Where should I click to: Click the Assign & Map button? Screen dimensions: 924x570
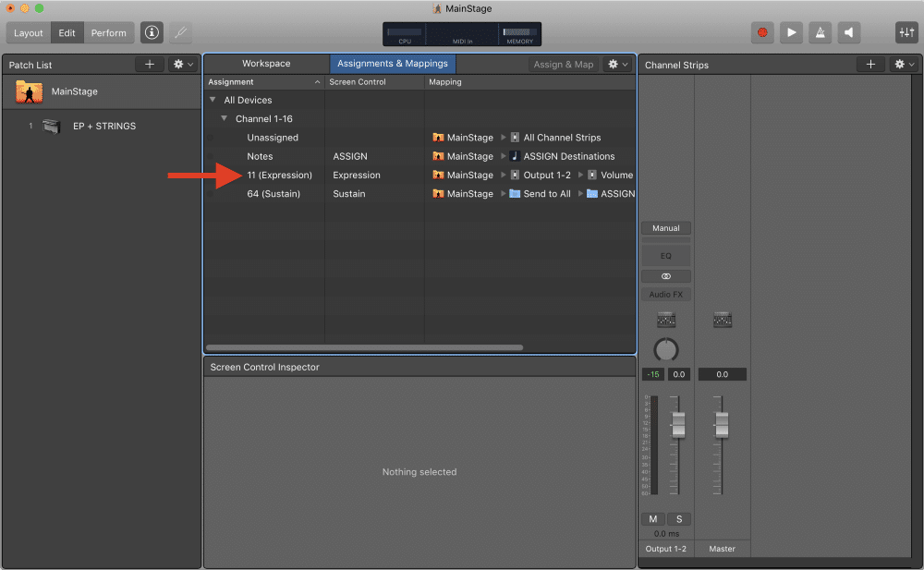click(x=564, y=65)
